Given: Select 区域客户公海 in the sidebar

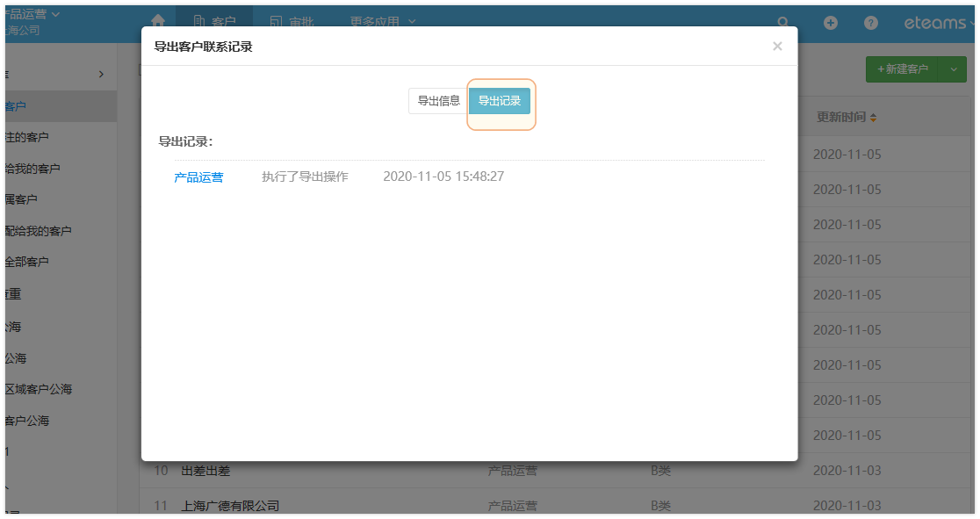Looking at the screenshot, I should (39, 389).
